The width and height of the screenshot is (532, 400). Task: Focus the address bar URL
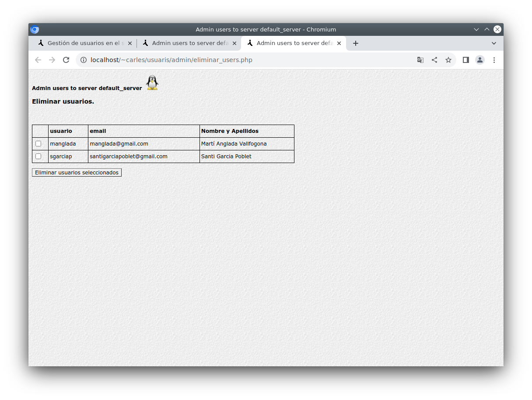[171, 60]
